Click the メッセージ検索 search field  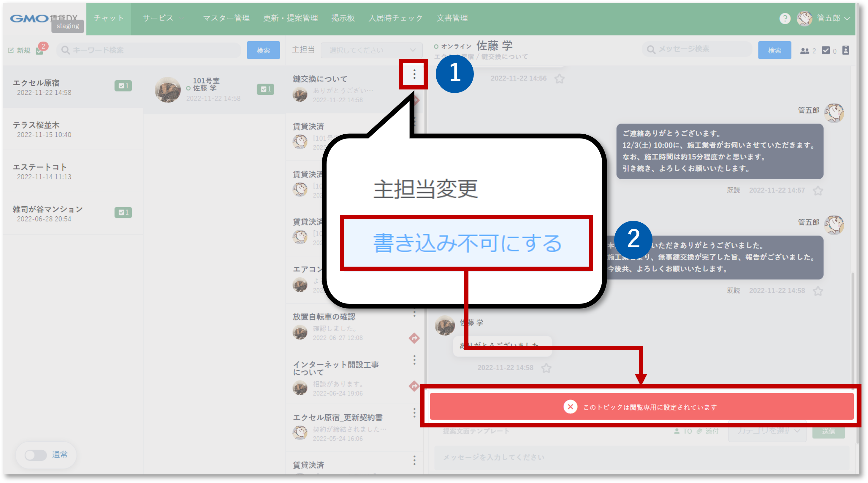point(698,49)
